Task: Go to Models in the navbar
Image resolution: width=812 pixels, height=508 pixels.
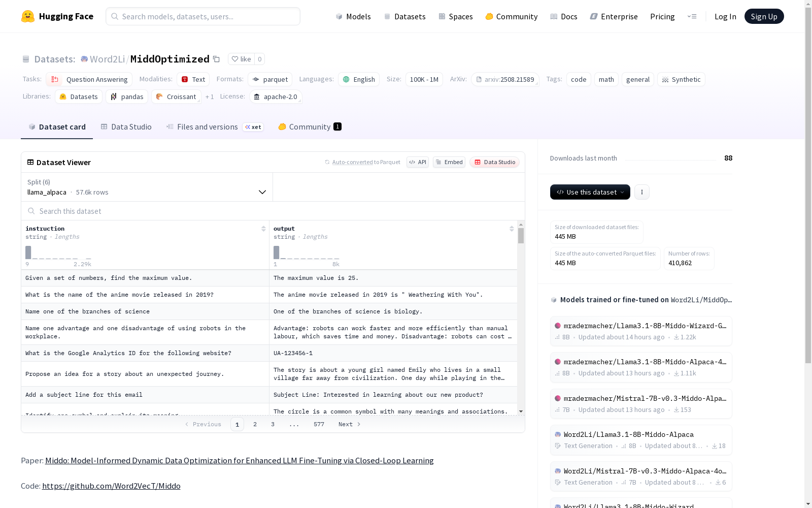Action: click(353, 16)
